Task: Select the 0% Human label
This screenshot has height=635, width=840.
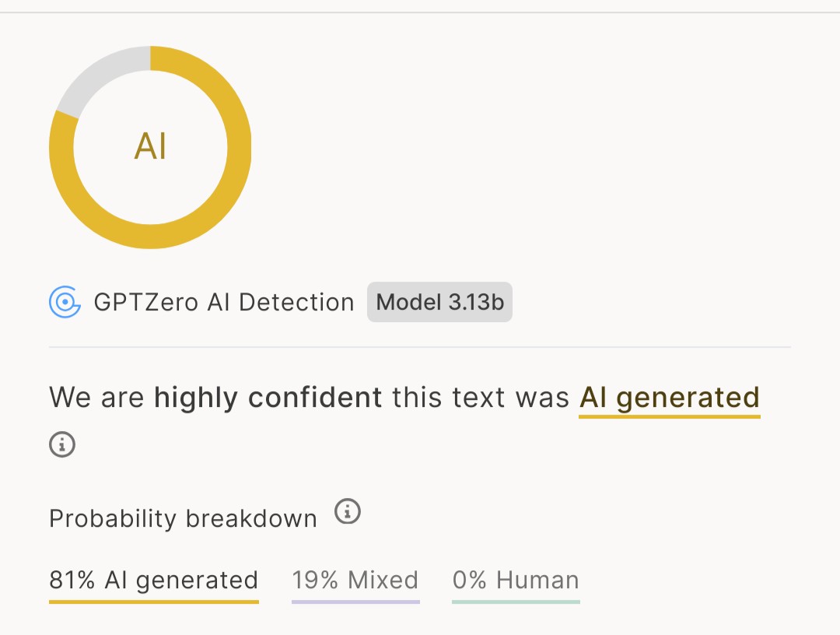Action: pos(516,580)
